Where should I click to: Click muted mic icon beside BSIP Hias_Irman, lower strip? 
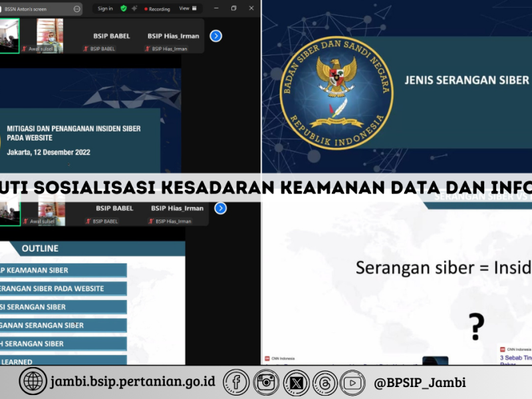152,221
